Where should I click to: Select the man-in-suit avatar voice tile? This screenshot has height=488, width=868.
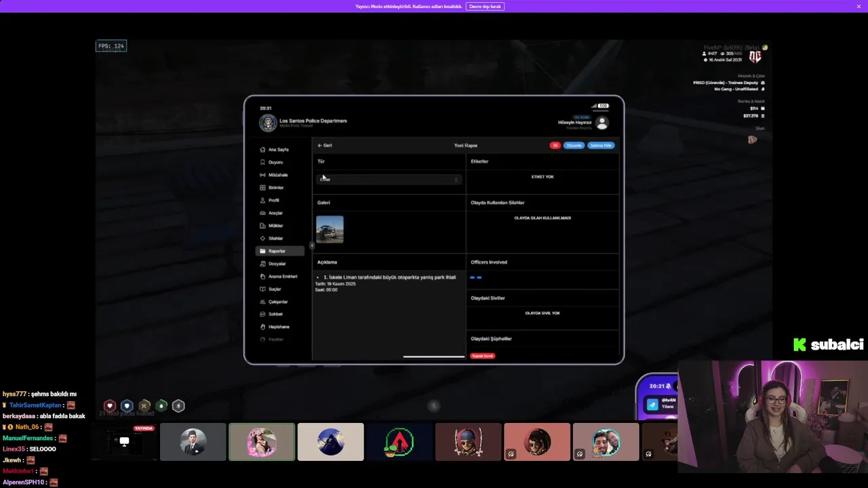click(x=193, y=442)
